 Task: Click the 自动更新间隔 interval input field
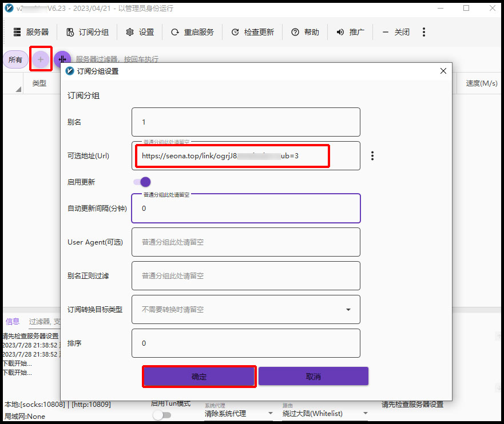point(246,209)
